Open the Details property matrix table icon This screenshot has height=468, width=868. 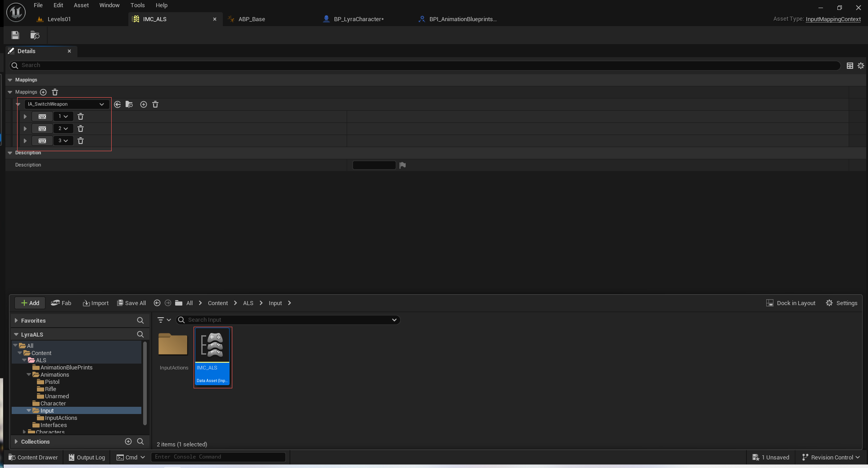tap(850, 66)
